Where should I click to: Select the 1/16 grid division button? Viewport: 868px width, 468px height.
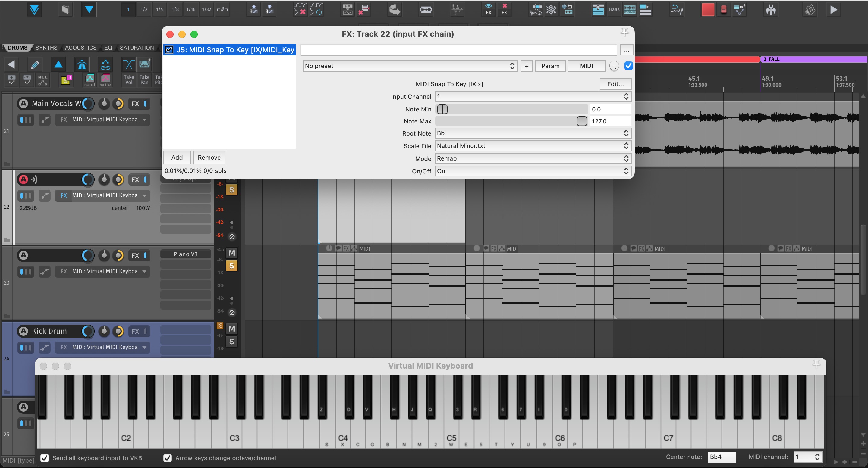coord(191,9)
